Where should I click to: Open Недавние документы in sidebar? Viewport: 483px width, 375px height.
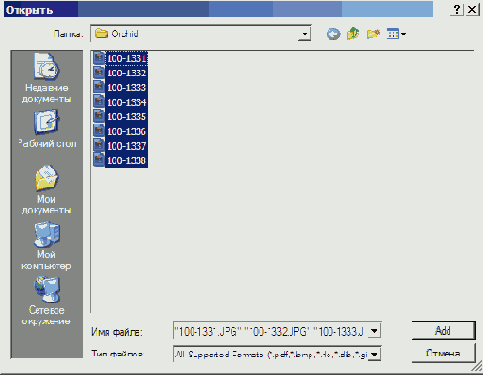pyautogui.click(x=46, y=78)
